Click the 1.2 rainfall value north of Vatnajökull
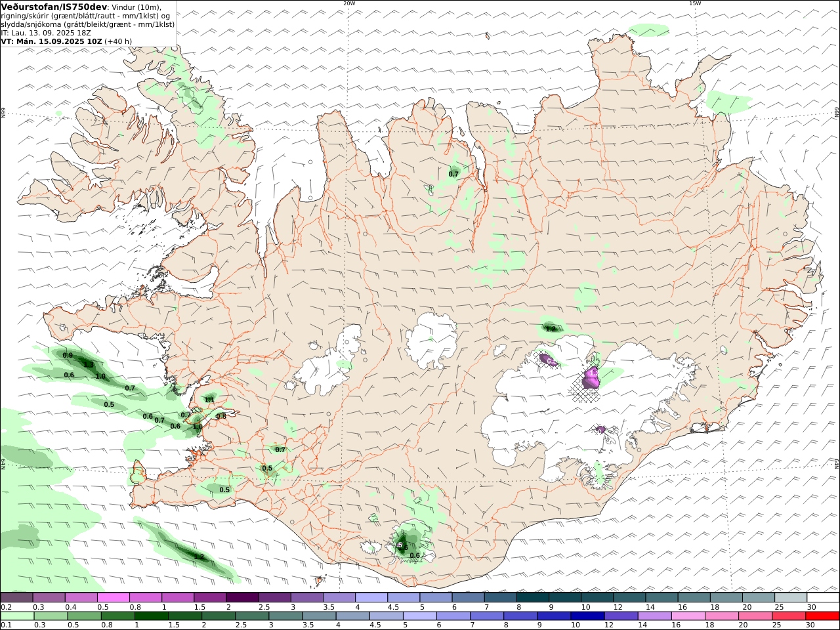This screenshot has height=630, width=840. coord(551,329)
